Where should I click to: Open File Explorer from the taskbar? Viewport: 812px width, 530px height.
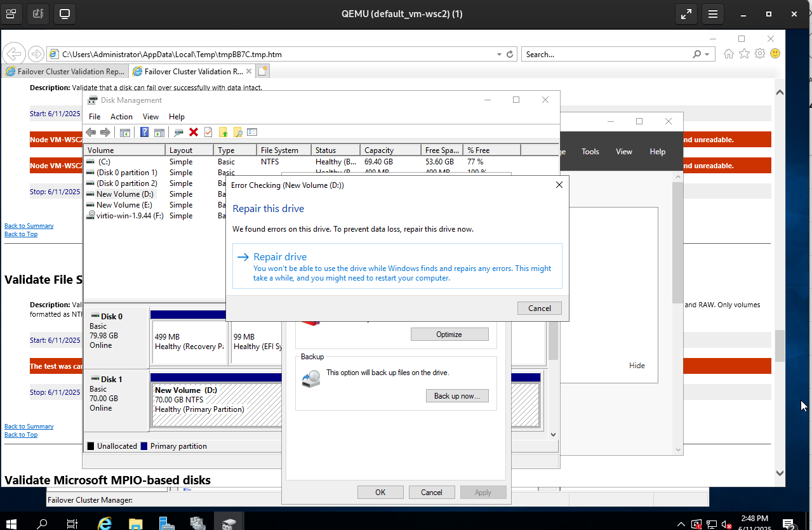(136, 524)
